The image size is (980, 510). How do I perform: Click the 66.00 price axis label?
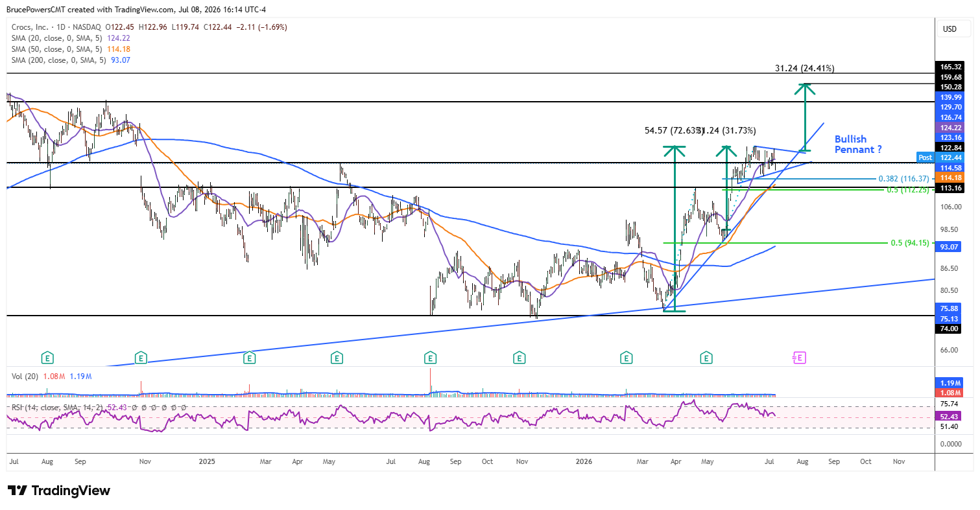point(950,350)
